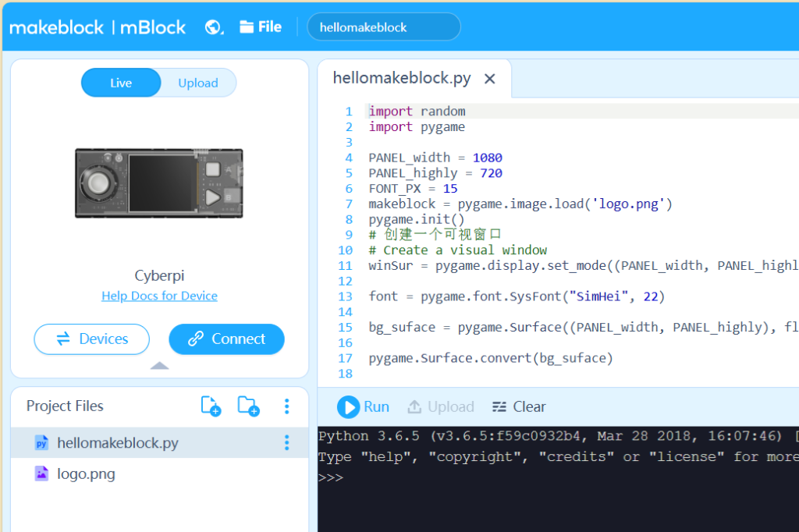Select the hellomakeblock.py editor tab

point(401,78)
